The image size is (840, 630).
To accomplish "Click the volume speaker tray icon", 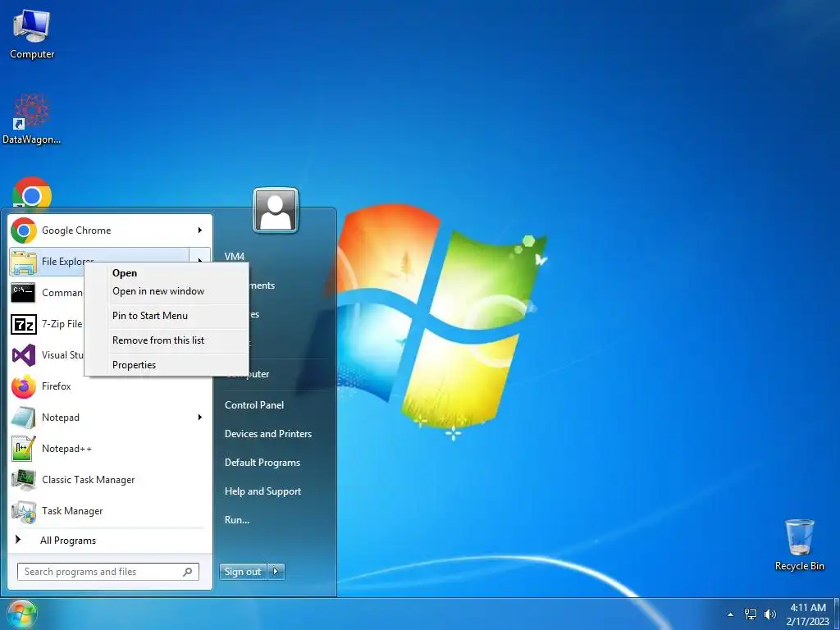I will point(769,614).
